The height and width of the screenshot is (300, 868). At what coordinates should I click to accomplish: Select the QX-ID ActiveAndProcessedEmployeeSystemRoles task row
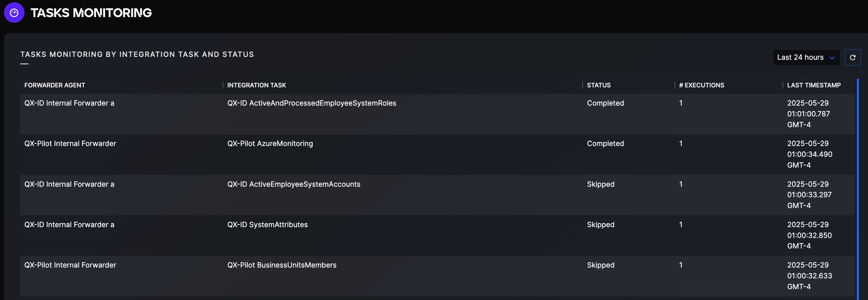point(311,103)
